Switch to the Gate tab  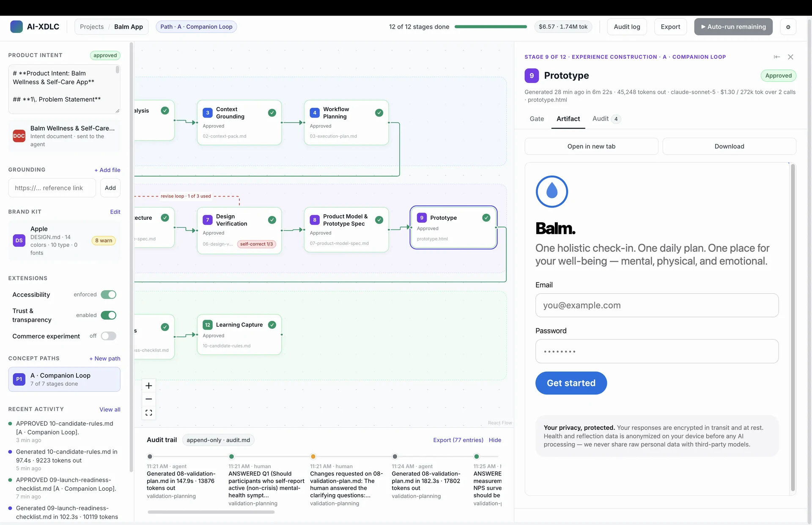coord(537,119)
